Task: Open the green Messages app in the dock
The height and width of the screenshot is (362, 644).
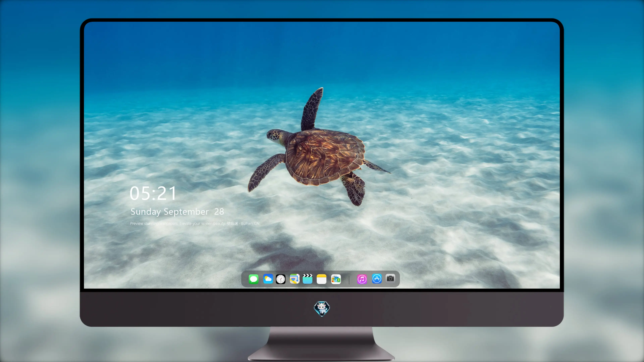Action: click(x=254, y=279)
